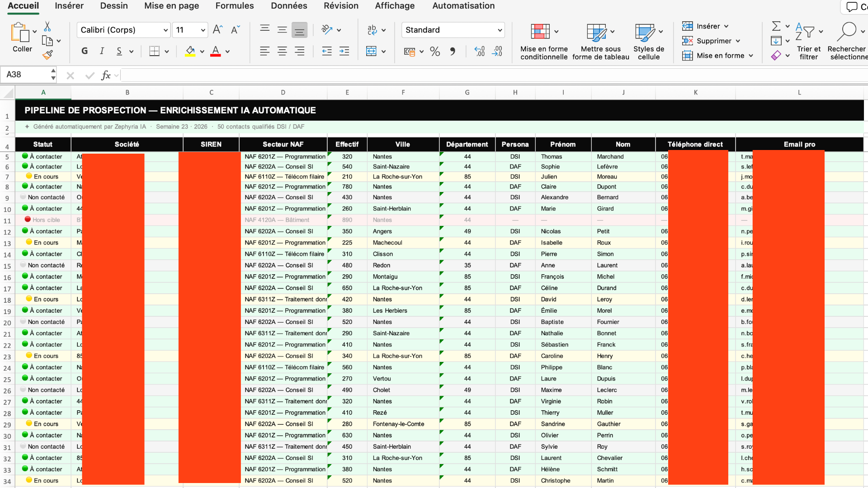Open the Insérer ribbon tab
The image size is (868, 488).
click(69, 6)
